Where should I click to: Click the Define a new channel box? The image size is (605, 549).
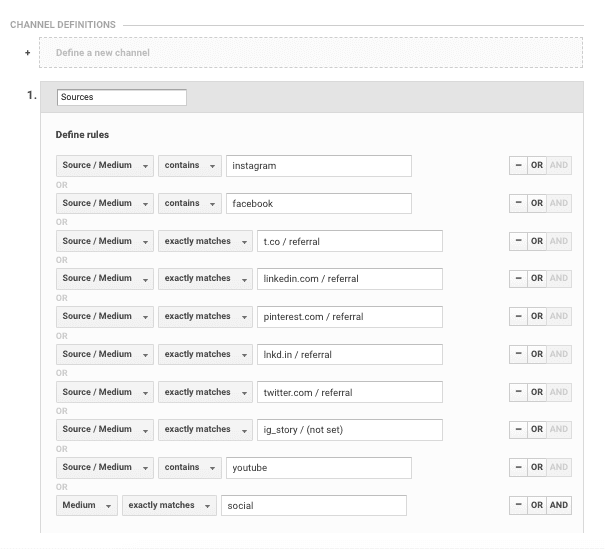[x=311, y=53]
